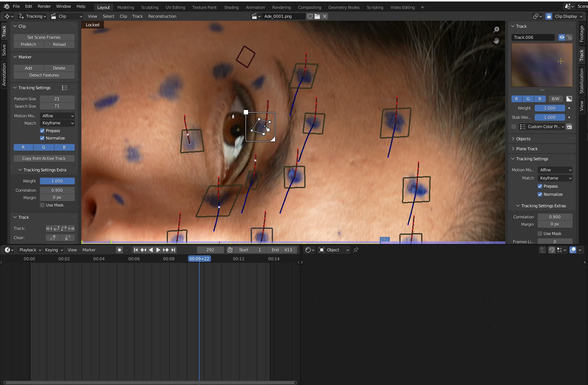Toggle Track.006 visibility eye
This screenshot has height=385, width=588.
pos(562,37)
